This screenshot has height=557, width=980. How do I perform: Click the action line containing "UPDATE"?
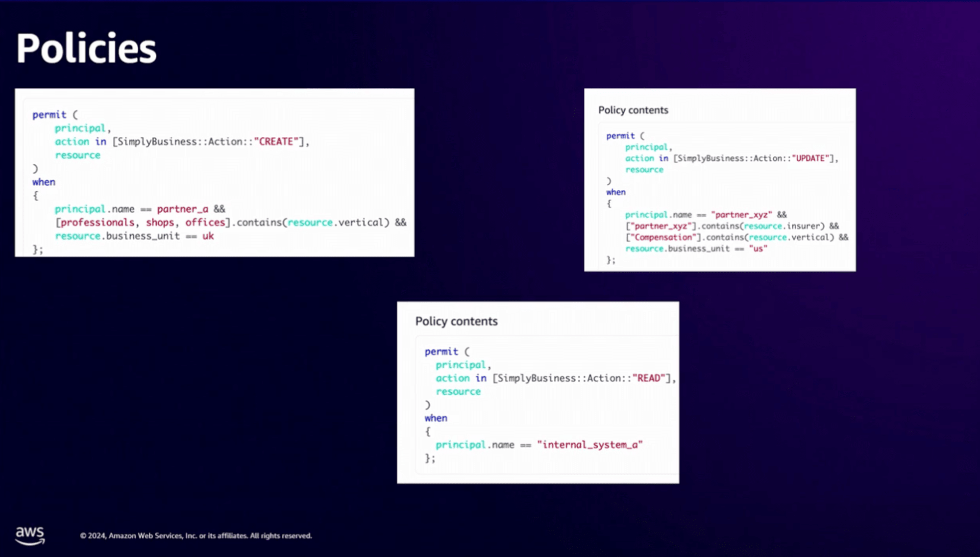coord(732,158)
